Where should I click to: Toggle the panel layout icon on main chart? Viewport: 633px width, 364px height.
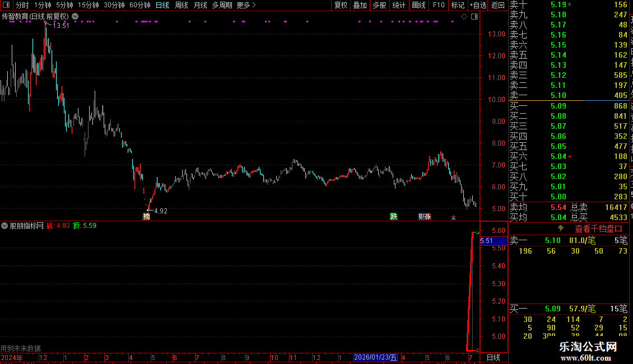[475, 17]
